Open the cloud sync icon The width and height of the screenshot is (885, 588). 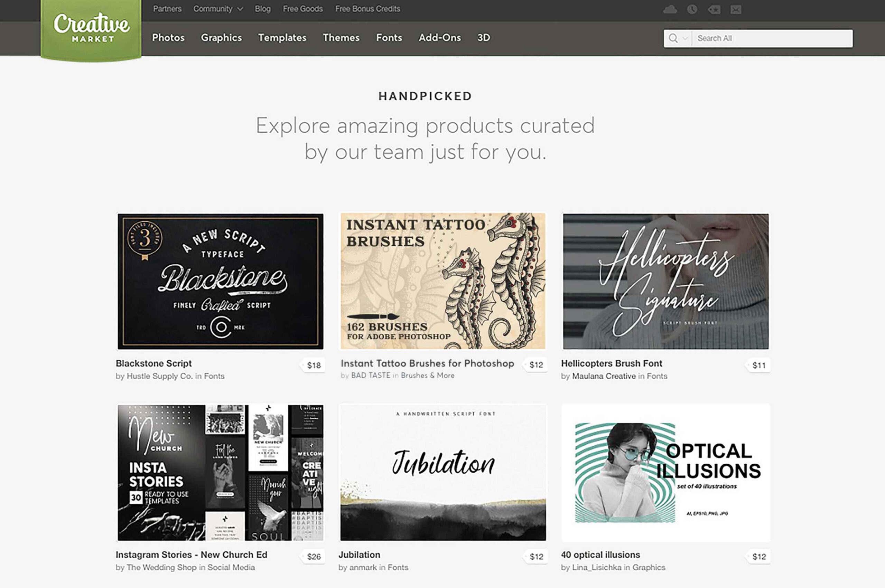coord(670,9)
